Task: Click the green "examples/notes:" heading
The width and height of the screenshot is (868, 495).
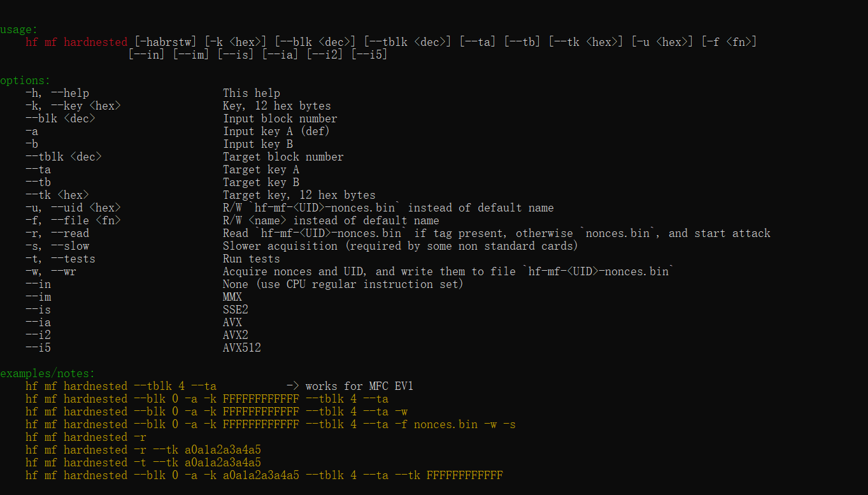Action: (47, 373)
